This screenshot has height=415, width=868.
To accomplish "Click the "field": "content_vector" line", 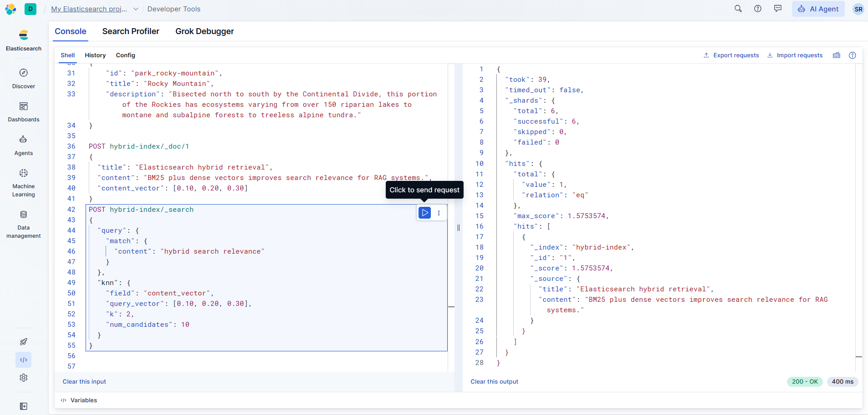I will point(160,293).
